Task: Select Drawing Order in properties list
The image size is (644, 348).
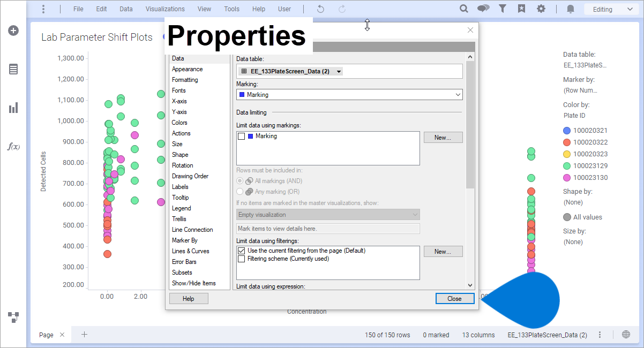Action: coord(190,176)
